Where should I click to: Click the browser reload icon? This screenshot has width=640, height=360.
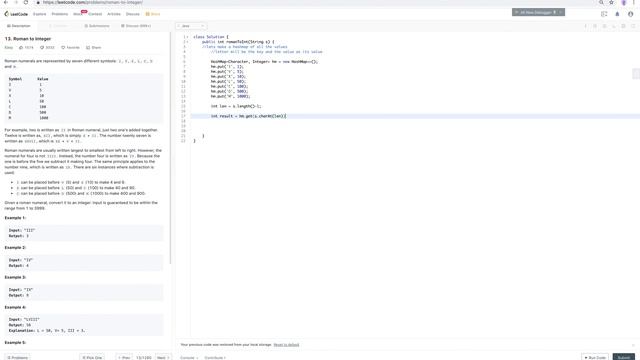[26, 2]
